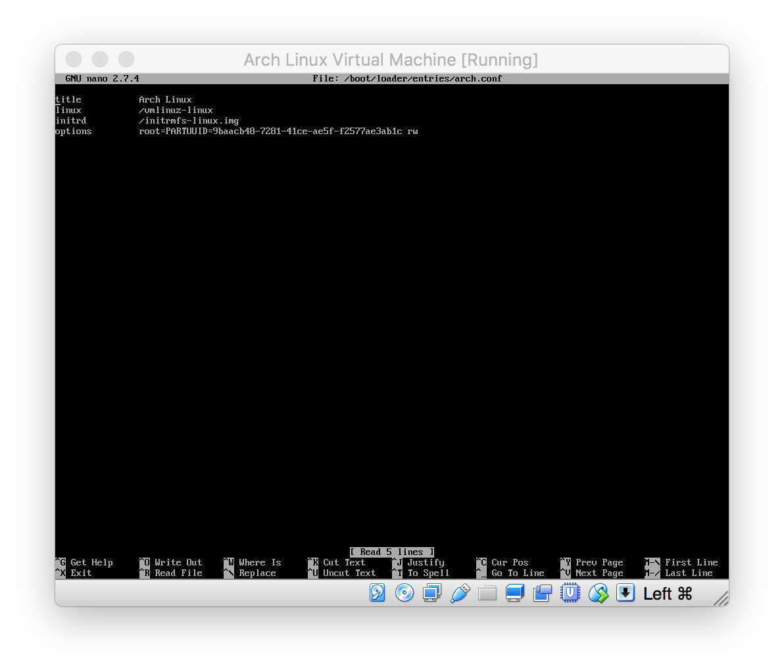Click the options keyword
The height and width of the screenshot is (672, 784).
pos(74,132)
